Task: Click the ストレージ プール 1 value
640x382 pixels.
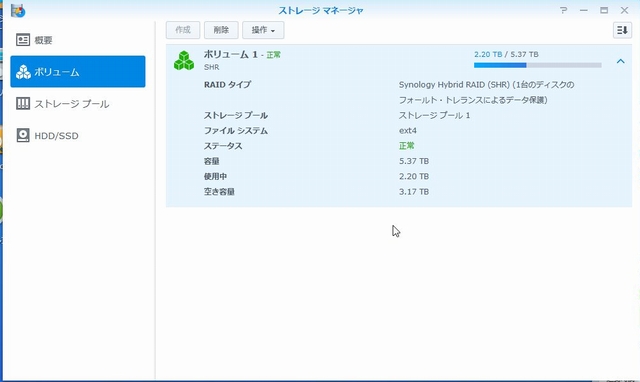Action: click(434, 115)
